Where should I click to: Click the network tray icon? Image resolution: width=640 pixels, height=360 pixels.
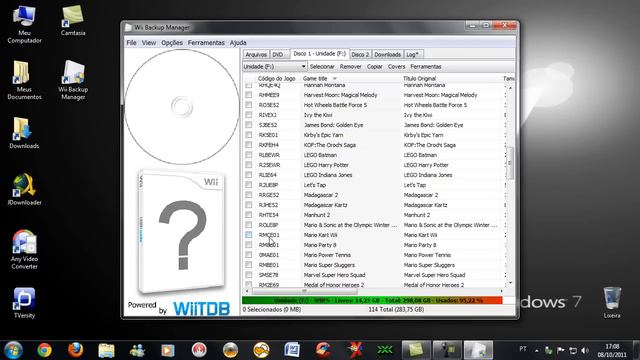pos(573,350)
